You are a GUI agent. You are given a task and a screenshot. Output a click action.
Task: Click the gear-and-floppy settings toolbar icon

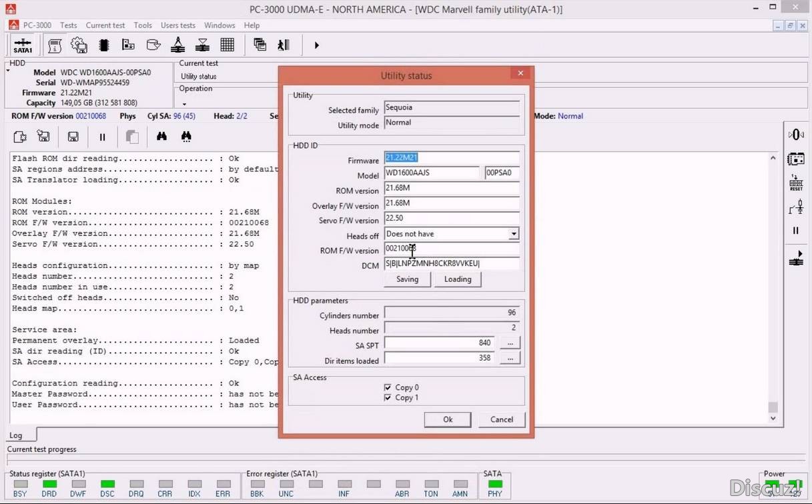click(x=79, y=45)
